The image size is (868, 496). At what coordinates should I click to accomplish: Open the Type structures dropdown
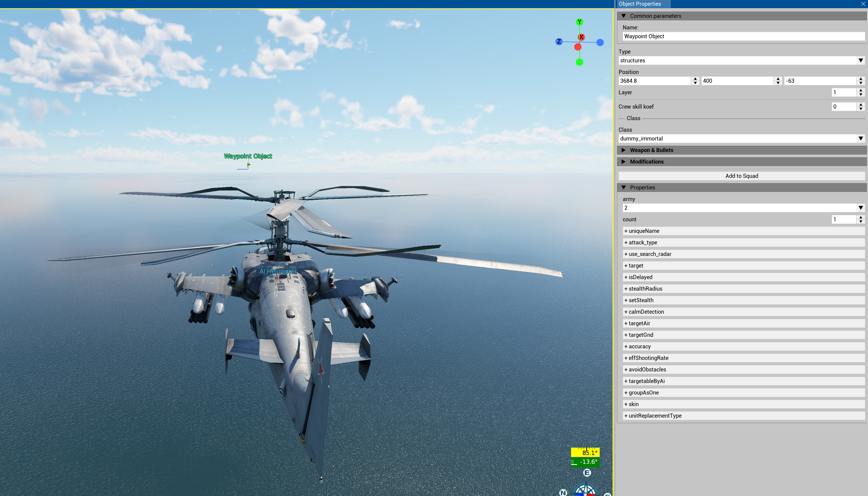pos(861,61)
